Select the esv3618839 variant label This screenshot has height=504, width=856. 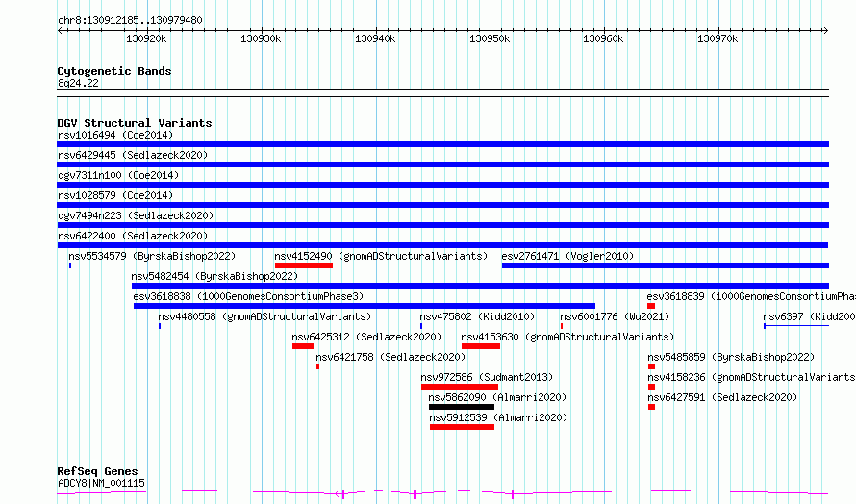(x=751, y=296)
